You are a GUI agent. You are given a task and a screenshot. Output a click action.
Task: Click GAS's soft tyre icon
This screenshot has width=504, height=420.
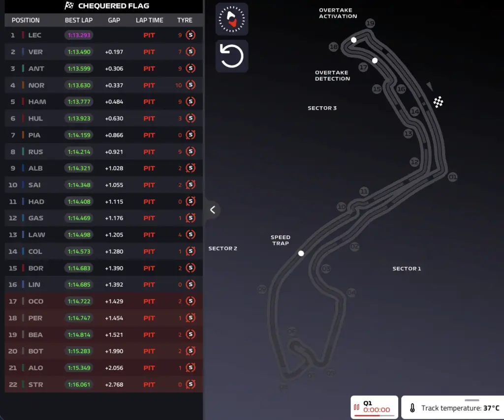[190, 218]
